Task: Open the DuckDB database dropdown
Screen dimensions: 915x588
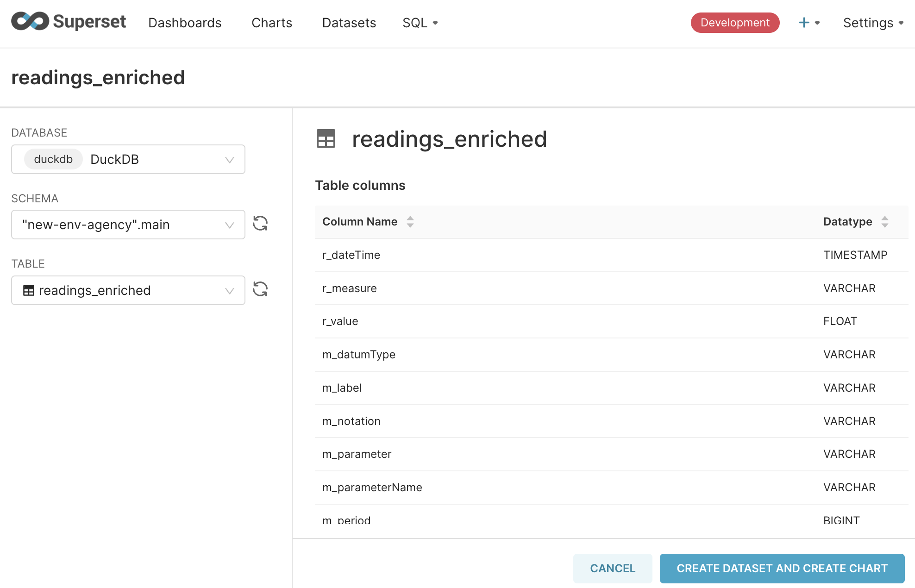Action: click(x=128, y=159)
